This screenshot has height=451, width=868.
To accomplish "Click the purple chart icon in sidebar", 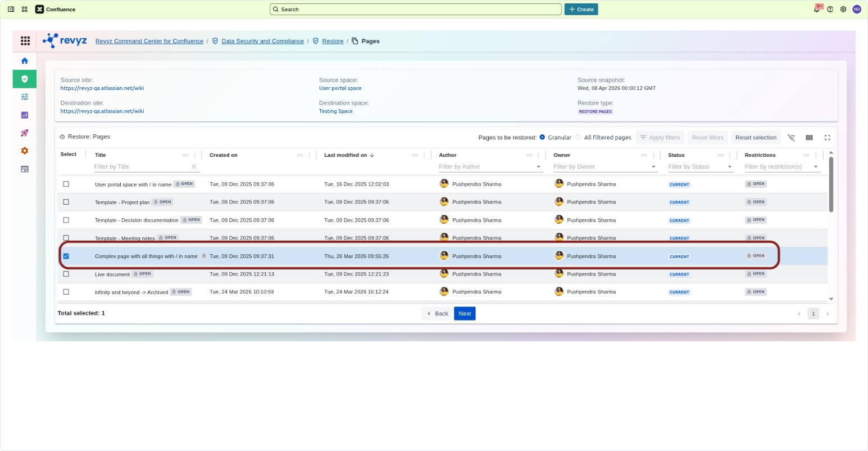I will click(25, 115).
